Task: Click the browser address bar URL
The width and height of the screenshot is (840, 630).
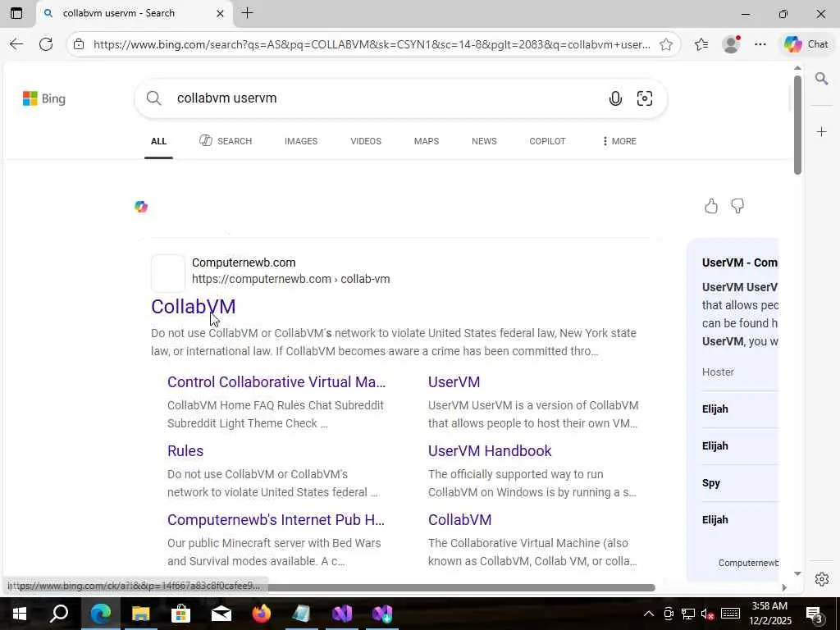Action: pyautogui.click(x=372, y=44)
